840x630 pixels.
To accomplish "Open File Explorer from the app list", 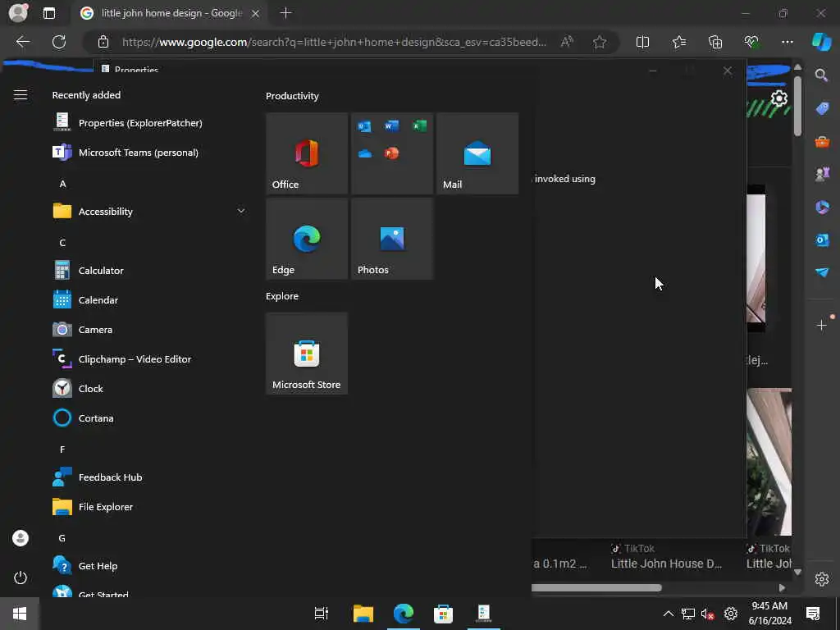I will point(150,507).
